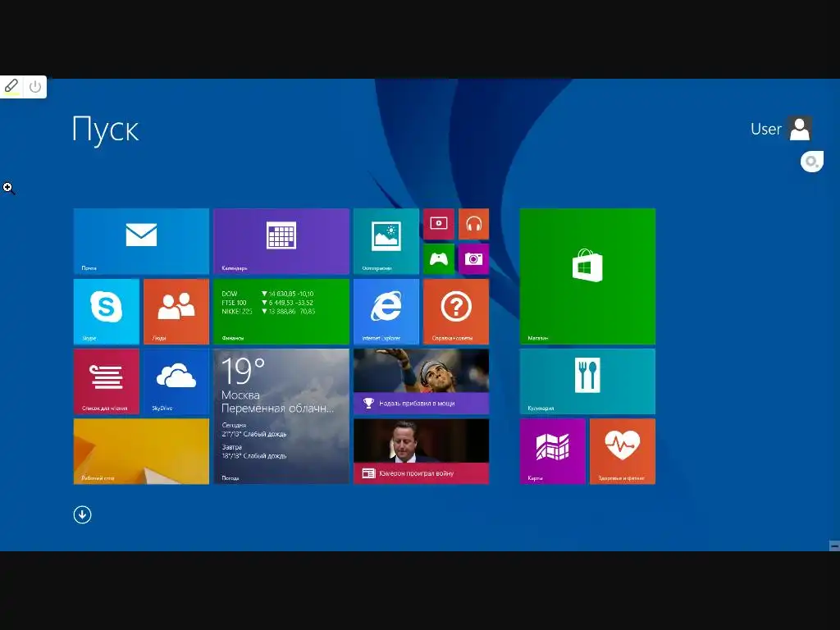Viewport: 840px width, 630px height.
Task: Open the Photos (Фотографии) tile
Action: pos(386,242)
